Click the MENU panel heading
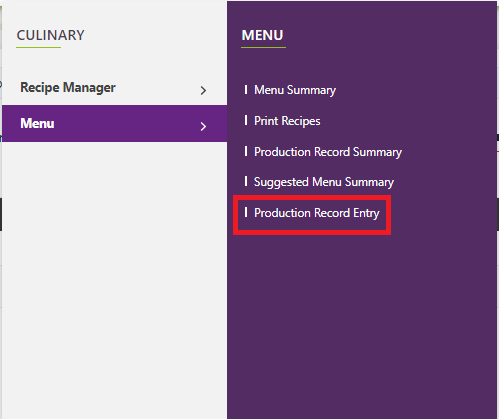Image resolution: width=499 pixels, height=419 pixels. pyautogui.click(x=262, y=35)
